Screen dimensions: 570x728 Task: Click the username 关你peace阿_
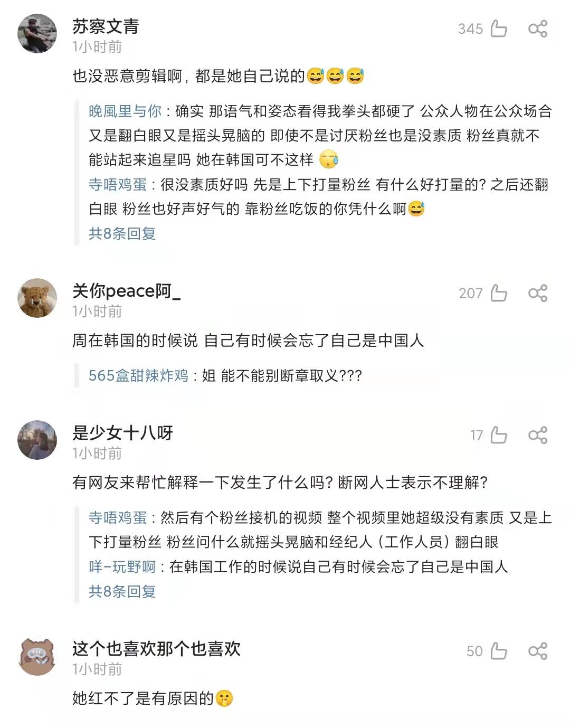click(126, 290)
